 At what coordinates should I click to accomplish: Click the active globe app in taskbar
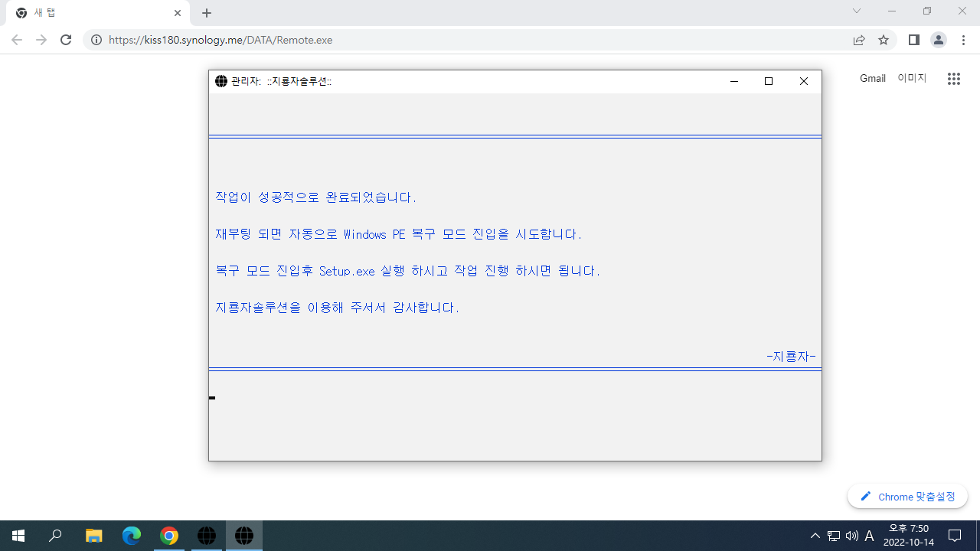244,536
